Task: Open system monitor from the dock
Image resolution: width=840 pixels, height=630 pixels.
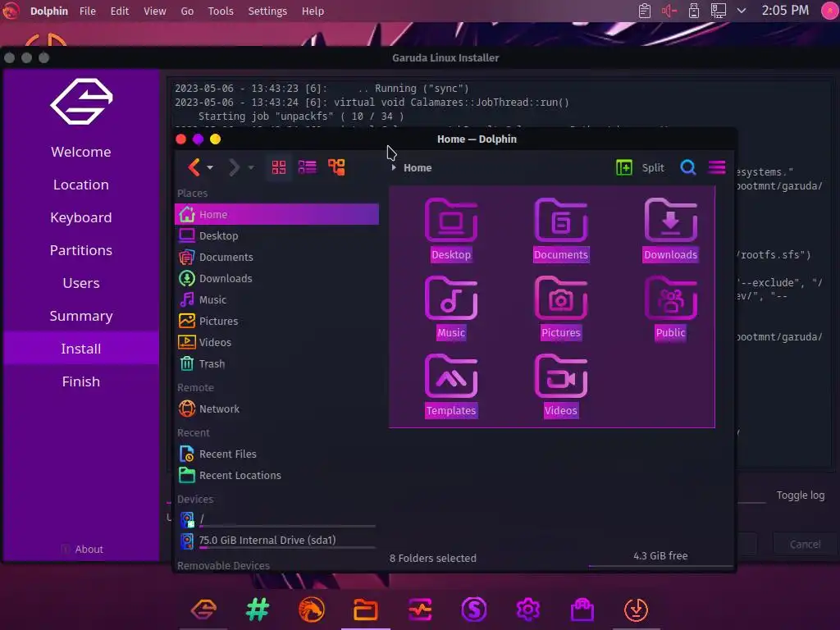Action: click(420, 609)
